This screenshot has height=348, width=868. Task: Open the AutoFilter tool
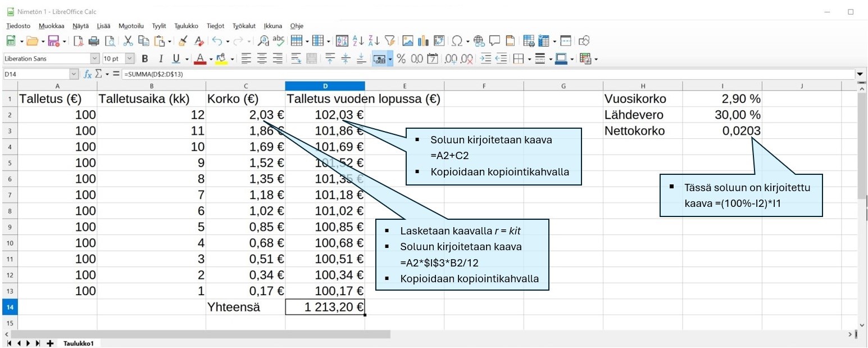(390, 41)
